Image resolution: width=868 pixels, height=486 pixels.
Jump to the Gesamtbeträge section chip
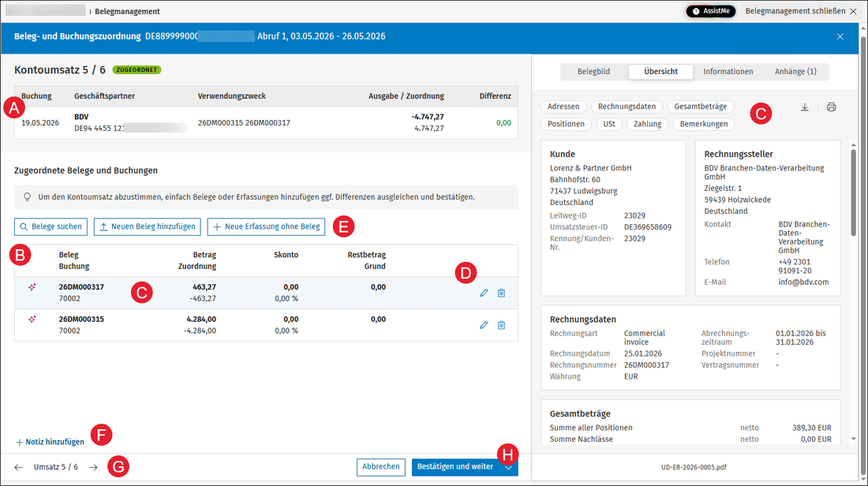coord(700,107)
